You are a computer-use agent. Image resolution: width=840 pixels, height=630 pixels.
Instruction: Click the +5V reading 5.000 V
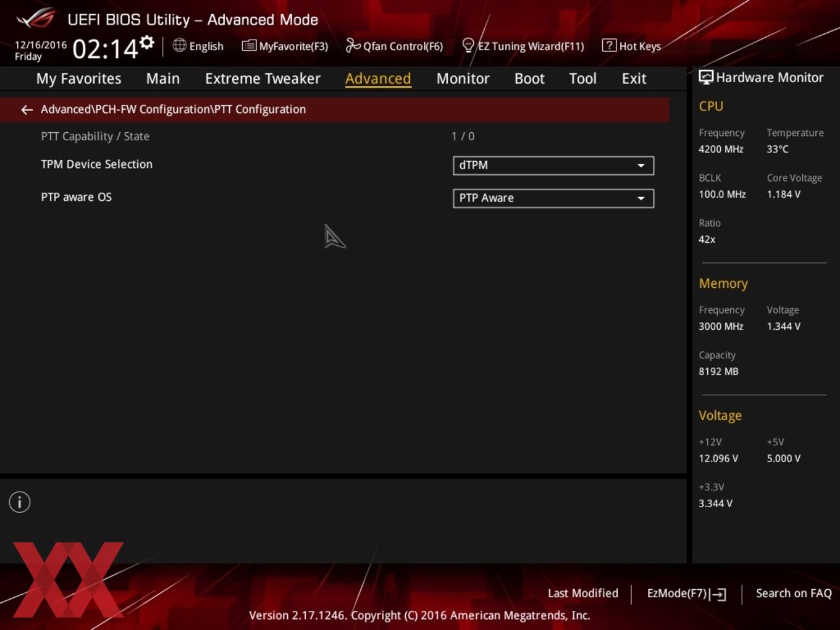[783, 458]
